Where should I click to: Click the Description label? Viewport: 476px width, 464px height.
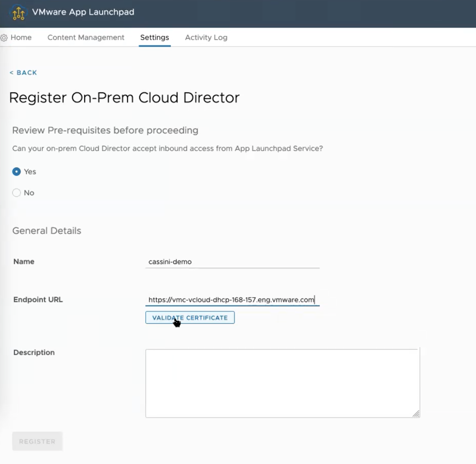34,353
